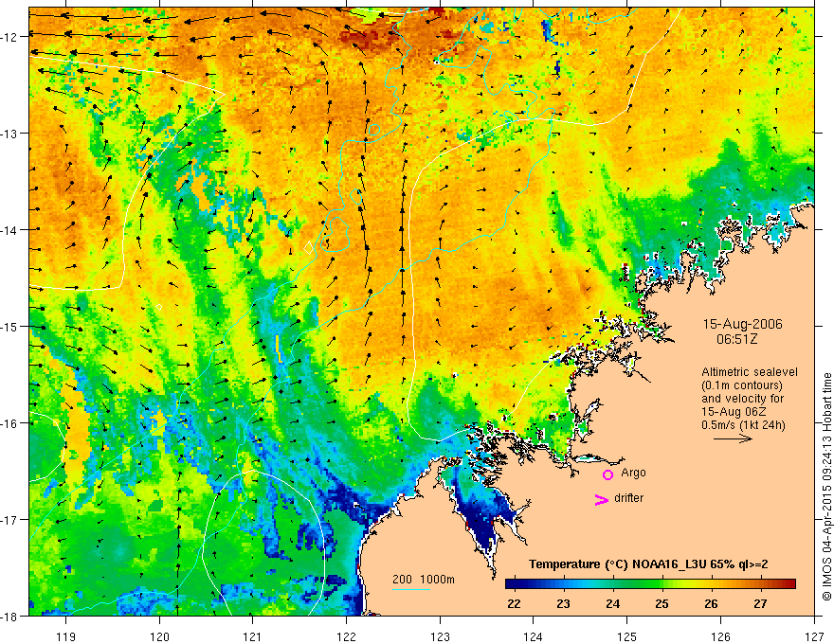Click the temperature color bar legend

point(650,583)
